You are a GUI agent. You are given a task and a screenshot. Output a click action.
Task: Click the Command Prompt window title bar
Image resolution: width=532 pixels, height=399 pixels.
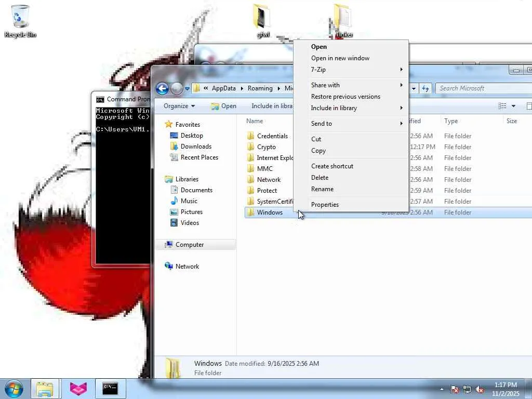point(122,99)
